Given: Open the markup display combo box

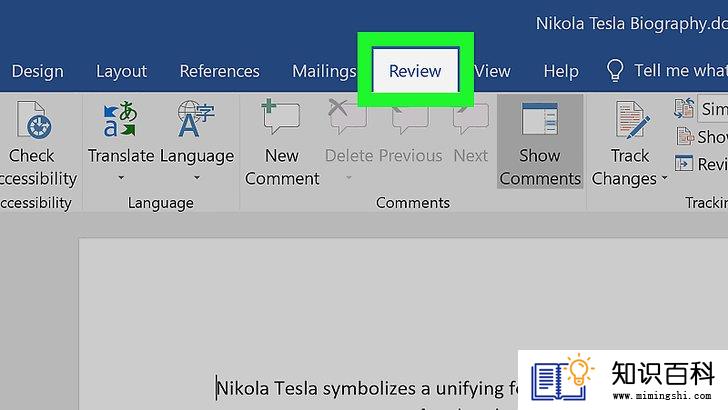Looking at the screenshot, I should pyautogui.click(x=713, y=110).
